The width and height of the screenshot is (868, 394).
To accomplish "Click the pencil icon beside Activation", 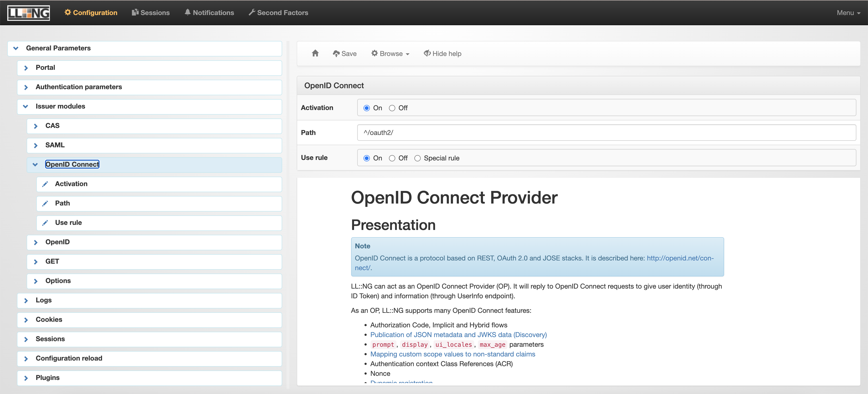I will tap(45, 184).
